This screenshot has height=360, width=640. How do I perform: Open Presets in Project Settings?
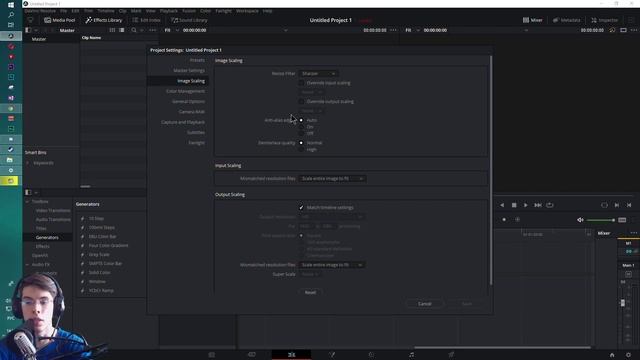pyautogui.click(x=197, y=60)
